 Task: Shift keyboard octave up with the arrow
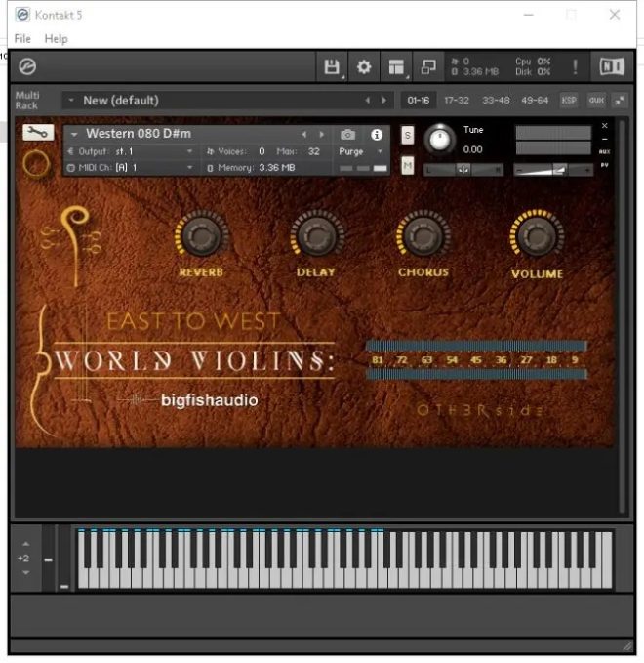click(25, 544)
